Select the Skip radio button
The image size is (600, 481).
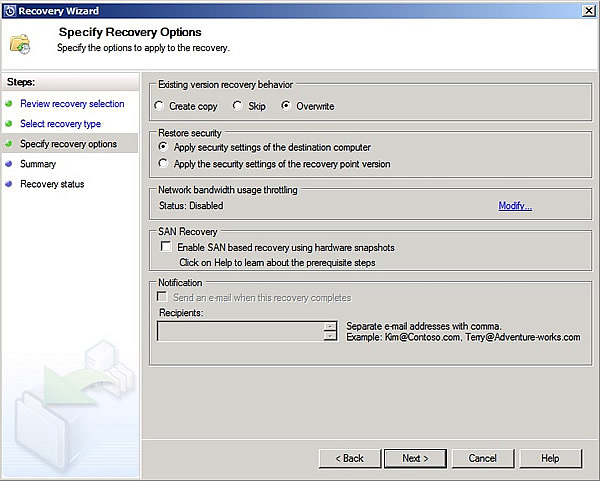[238, 106]
